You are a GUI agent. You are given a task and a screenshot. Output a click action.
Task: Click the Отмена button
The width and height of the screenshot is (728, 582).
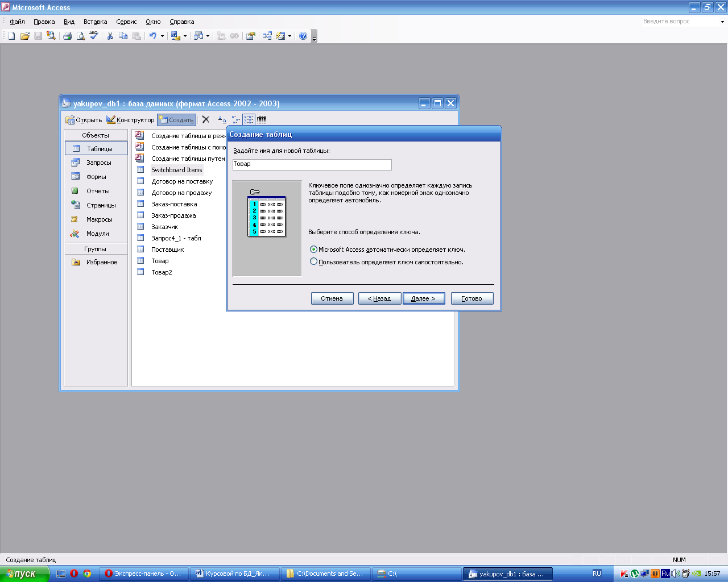coord(332,298)
